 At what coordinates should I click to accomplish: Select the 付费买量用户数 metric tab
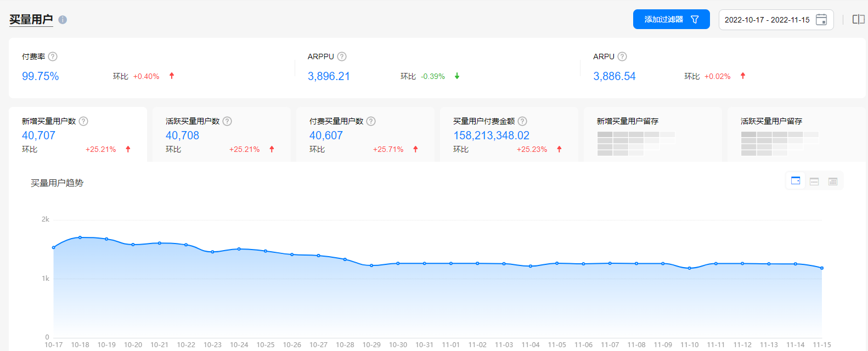point(365,134)
